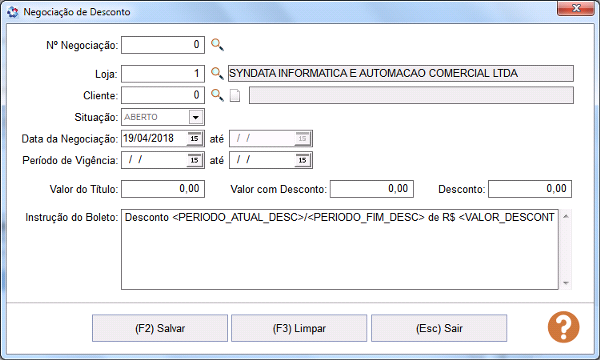600x360 pixels.
Task: Open the orange help question mark
Action: (563, 327)
